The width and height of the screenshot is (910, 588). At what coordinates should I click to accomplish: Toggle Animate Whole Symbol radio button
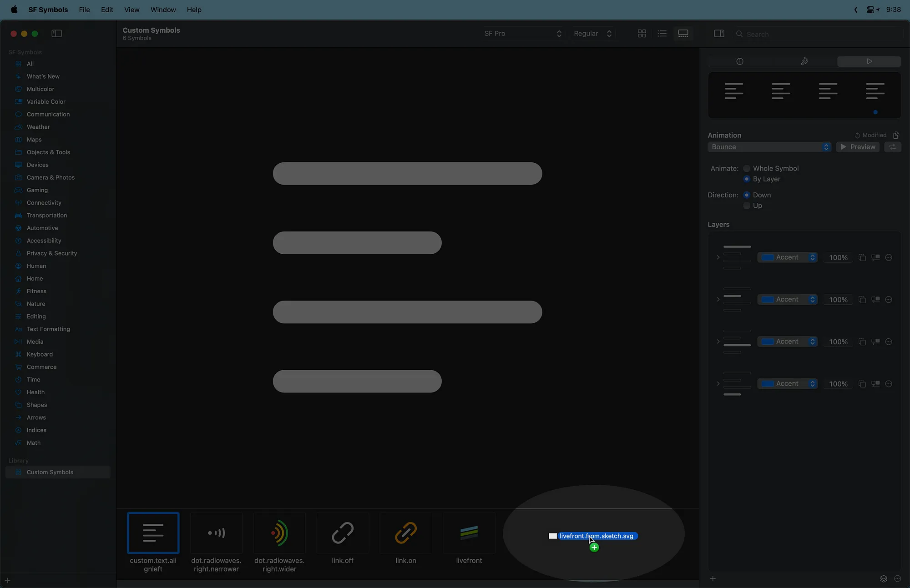(747, 168)
